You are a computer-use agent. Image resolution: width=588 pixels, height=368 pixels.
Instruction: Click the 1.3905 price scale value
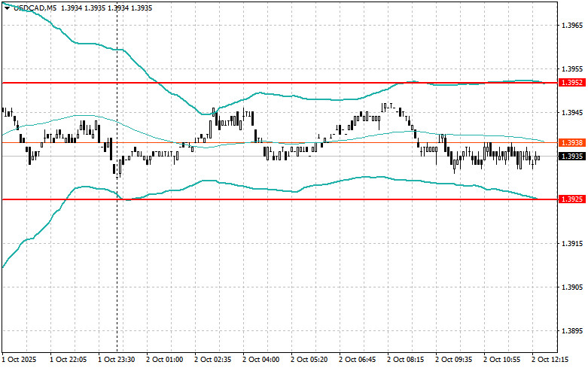(572, 287)
